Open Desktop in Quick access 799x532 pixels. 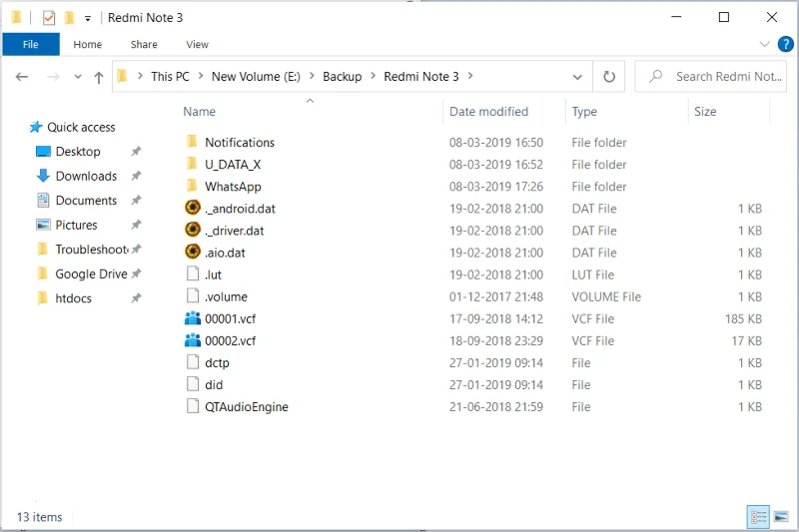78,152
